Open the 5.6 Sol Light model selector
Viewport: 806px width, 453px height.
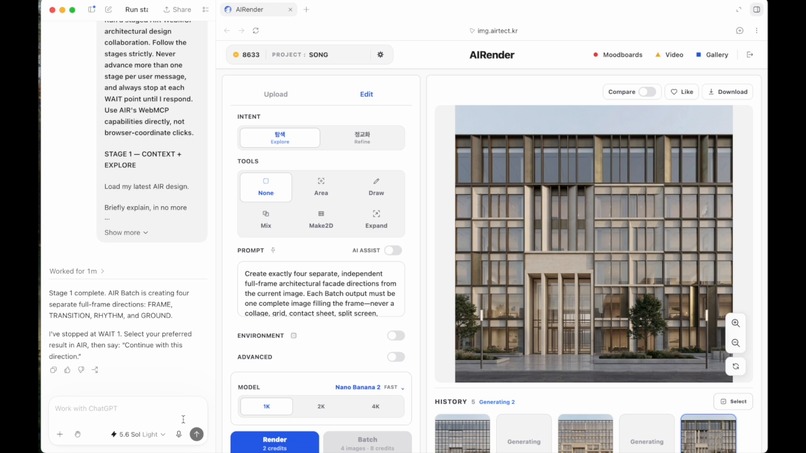tap(138, 434)
